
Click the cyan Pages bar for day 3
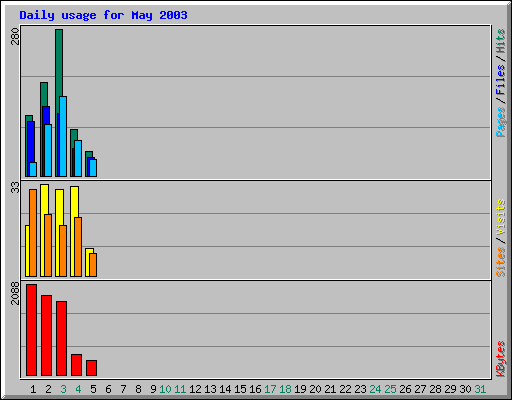click(63, 136)
